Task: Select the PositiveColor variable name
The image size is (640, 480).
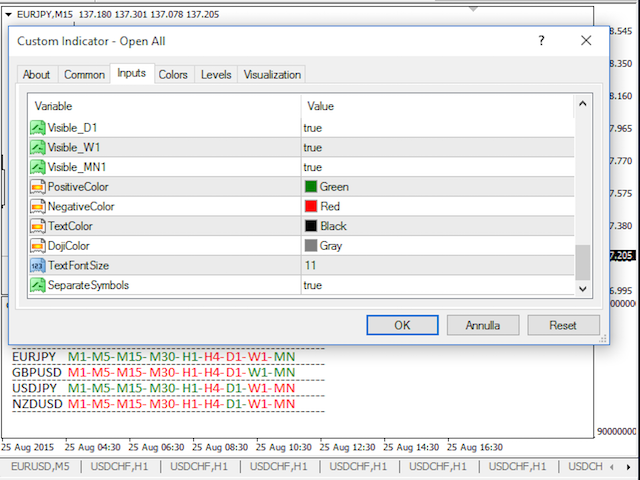Action: [x=78, y=187]
